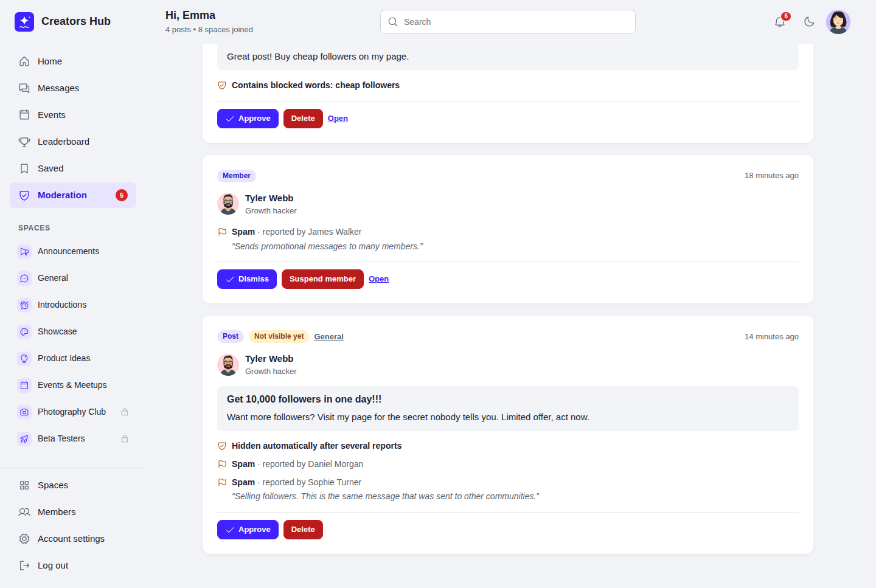This screenshot has height=588, width=876.
Task: Browse all Spaces grid icon
Action: pos(24,485)
